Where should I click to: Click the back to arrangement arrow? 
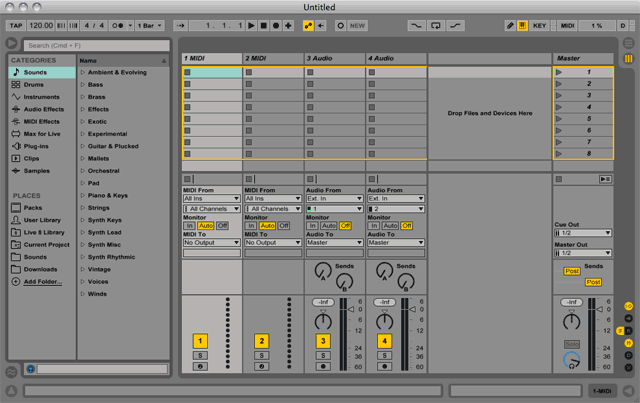click(x=321, y=26)
